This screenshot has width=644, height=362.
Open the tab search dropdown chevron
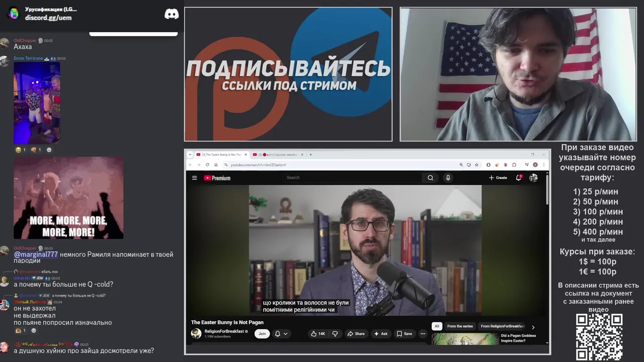click(190, 154)
